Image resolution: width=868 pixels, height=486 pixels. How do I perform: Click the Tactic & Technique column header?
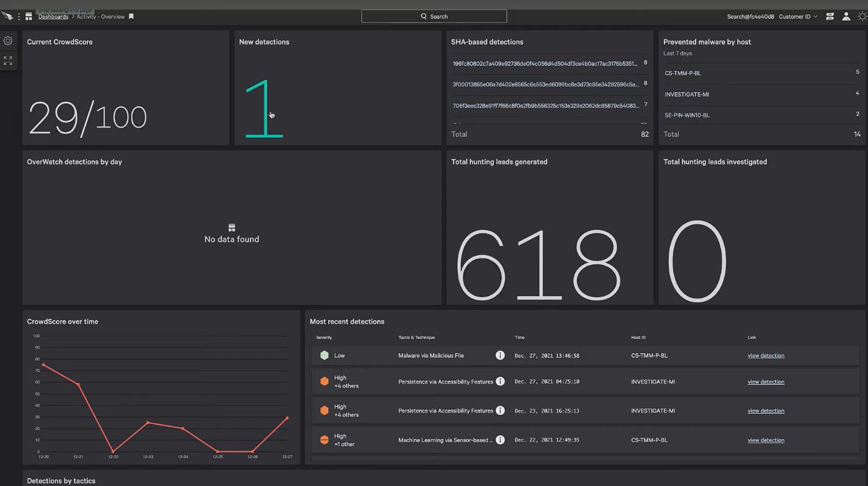[416, 338]
